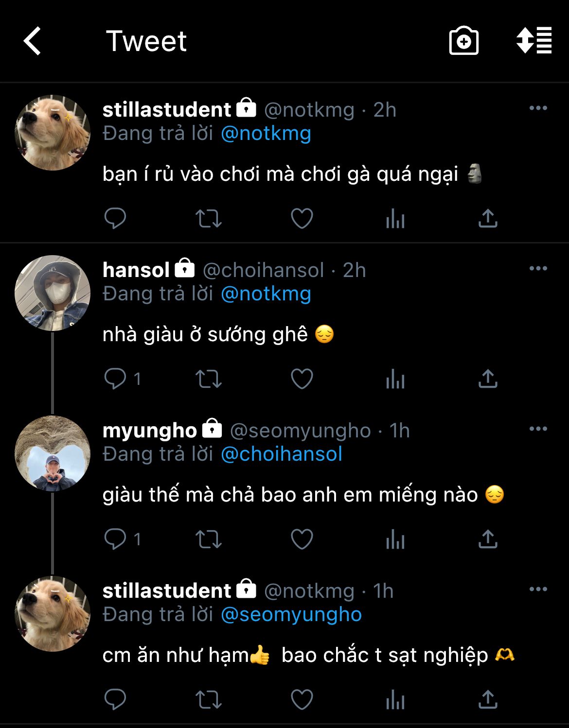The image size is (569, 728).
Task: Reply to myungho's tweet with 1 reply
Action: click(x=115, y=539)
